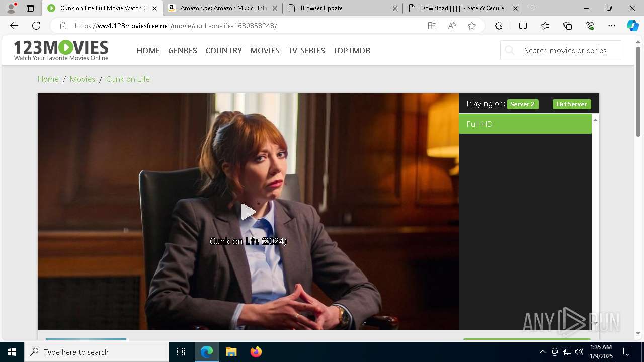644x362 pixels.
Task: Open Tab actions menu
Action: [x=30, y=8]
